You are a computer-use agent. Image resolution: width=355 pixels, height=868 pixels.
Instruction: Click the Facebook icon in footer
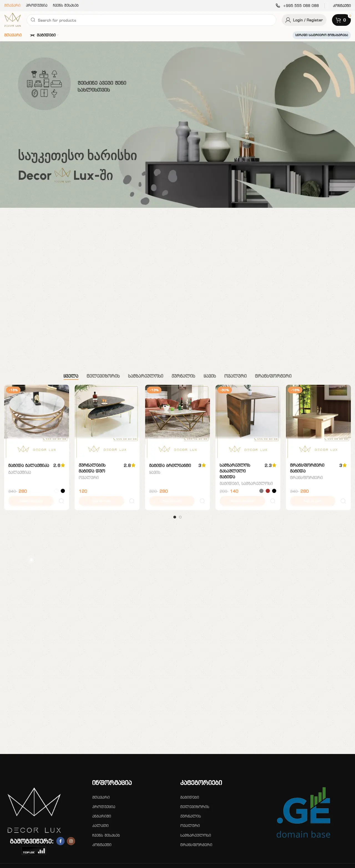point(60,841)
